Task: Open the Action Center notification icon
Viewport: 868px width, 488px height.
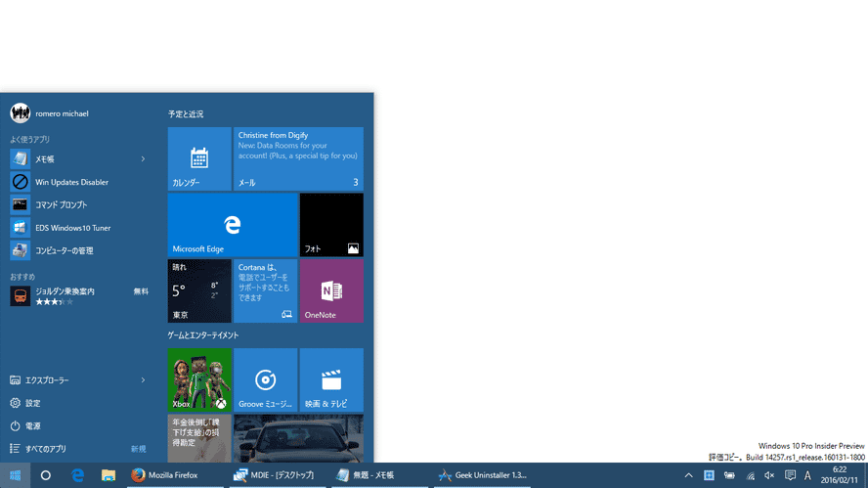Action: pos(790,475)
